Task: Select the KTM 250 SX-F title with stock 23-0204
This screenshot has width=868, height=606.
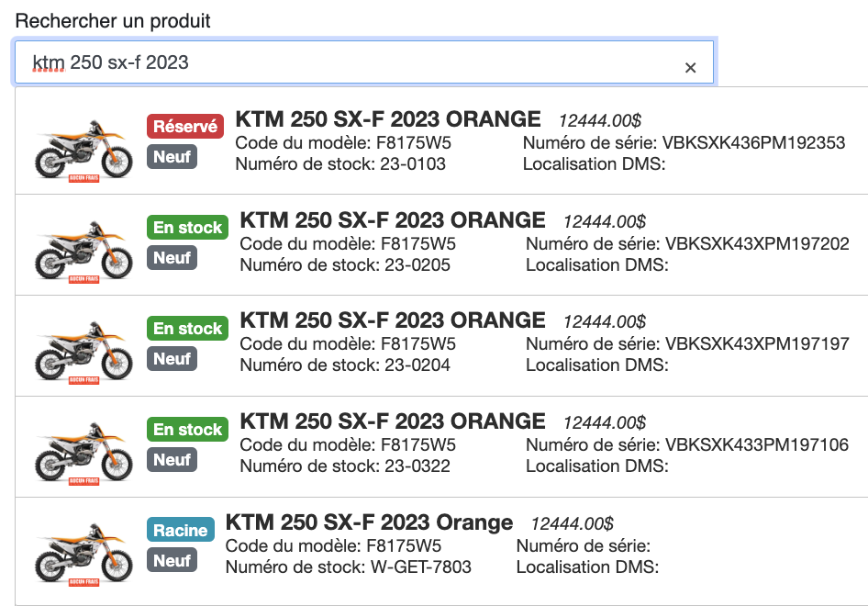Action: click(x=393, y=320)
